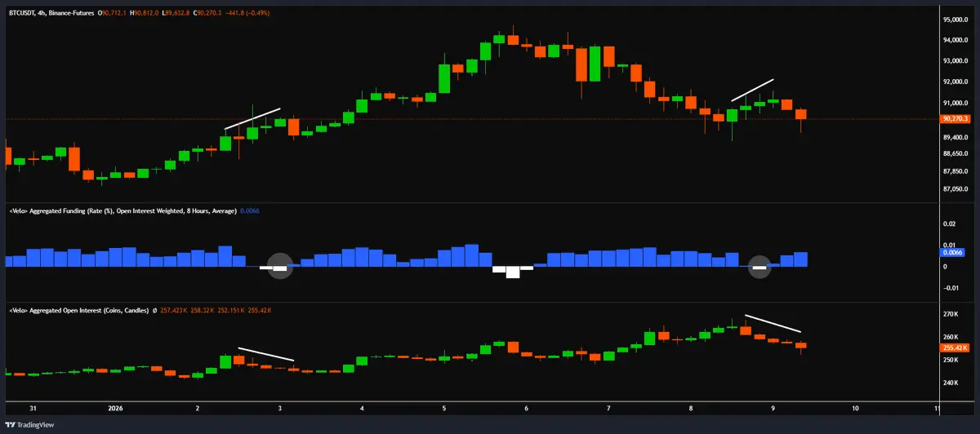
Task: Click the 95,000 price scale label
Action: tap(954, 20)
